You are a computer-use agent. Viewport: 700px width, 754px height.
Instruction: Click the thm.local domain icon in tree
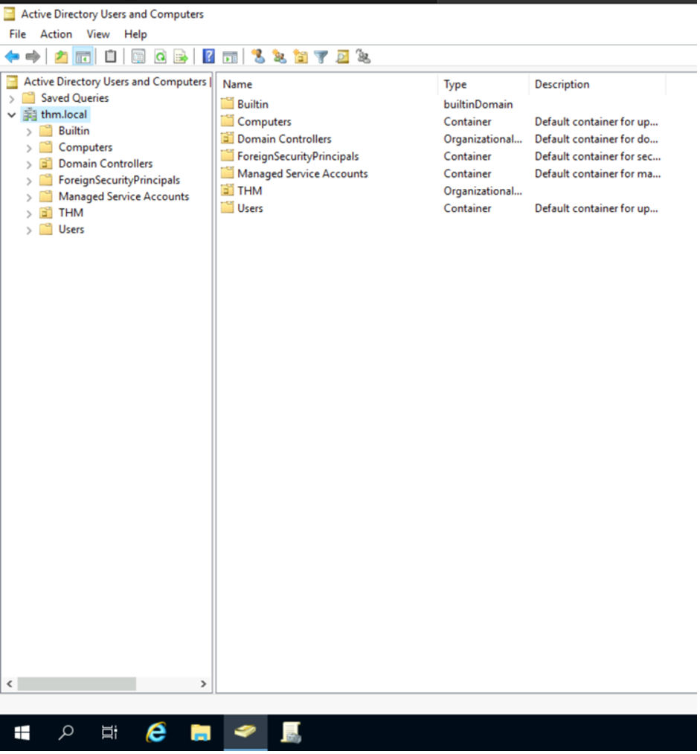[x=30, y=115]
